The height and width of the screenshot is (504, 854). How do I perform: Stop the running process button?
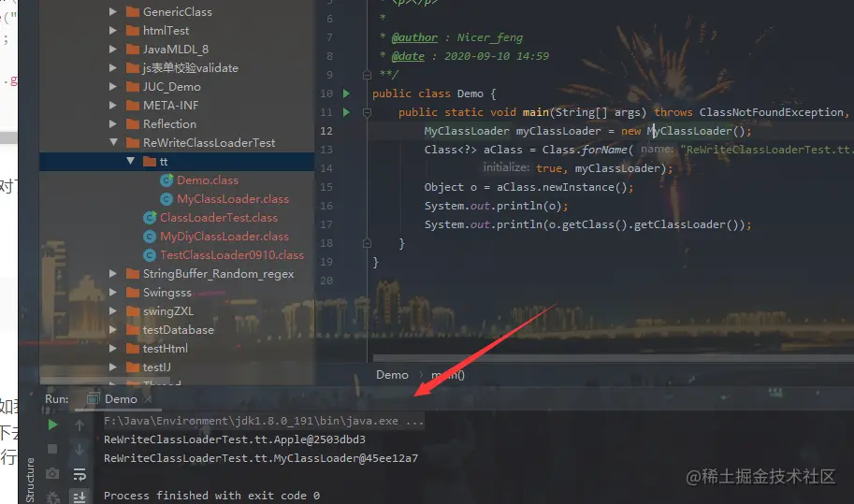pyautogui.click(x=52, y=449)
